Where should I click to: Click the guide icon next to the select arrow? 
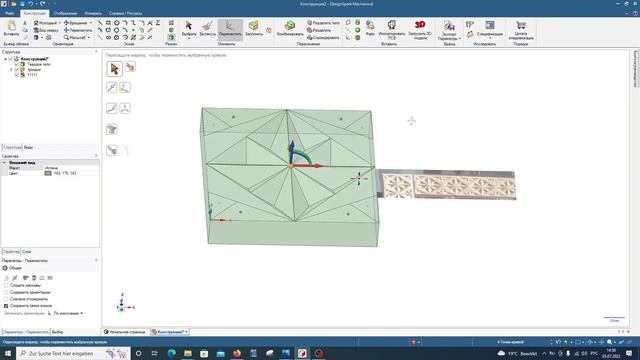[x=130, y=67]
